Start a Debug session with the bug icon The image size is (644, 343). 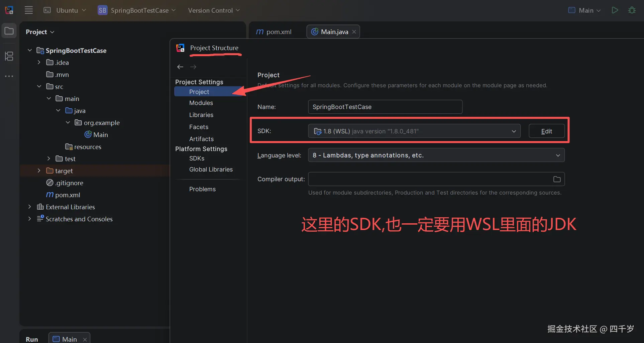point(632,10)
